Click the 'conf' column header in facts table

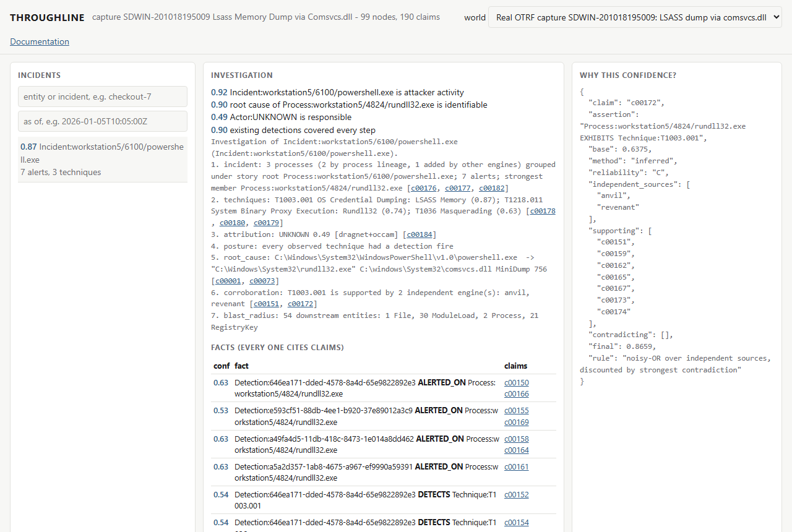222,366
